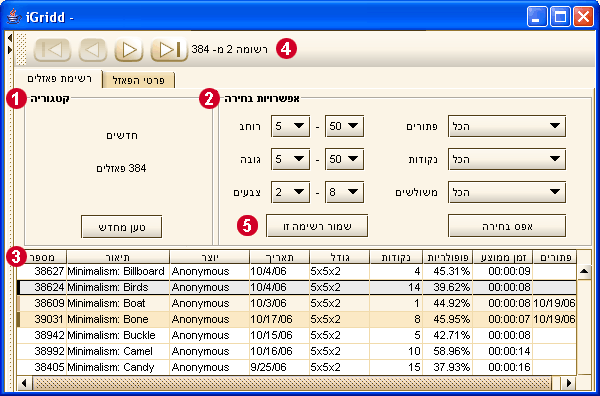Viewport: 600px width, 396px height.
Task: Sort by the זמן ממוצע column header
Action: (x=502, y=257)
